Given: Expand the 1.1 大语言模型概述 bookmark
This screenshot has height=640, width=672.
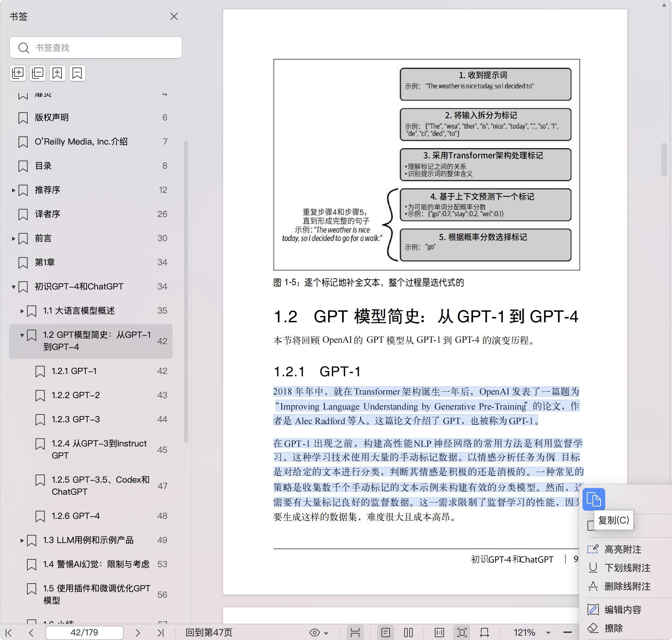Looking at the screenshot, I should pos(22,311).
